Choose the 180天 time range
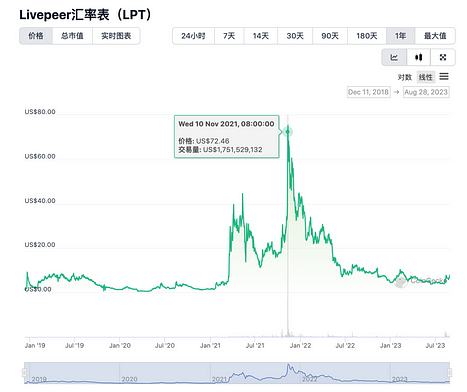 (x=367, y=36)
